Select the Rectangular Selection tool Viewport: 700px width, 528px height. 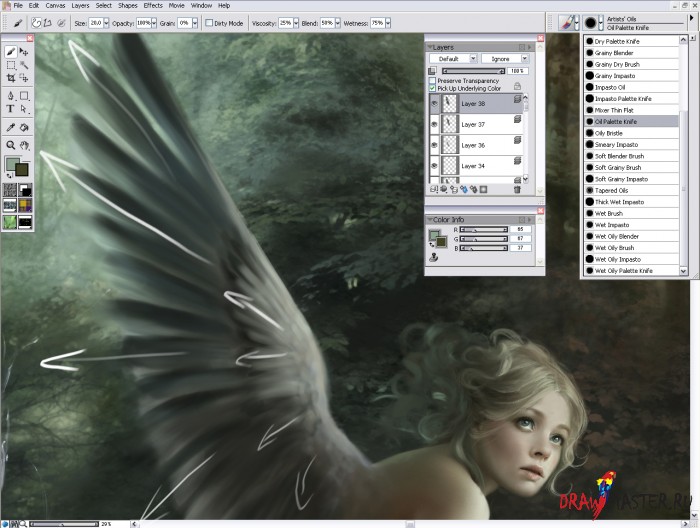tap(11, 66)
